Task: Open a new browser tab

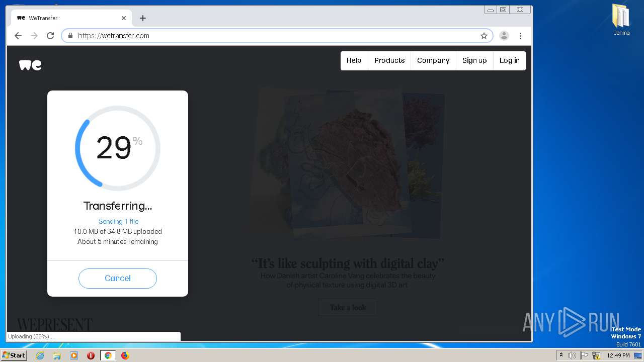Action: pyautogui.click(x=143, y=18)
